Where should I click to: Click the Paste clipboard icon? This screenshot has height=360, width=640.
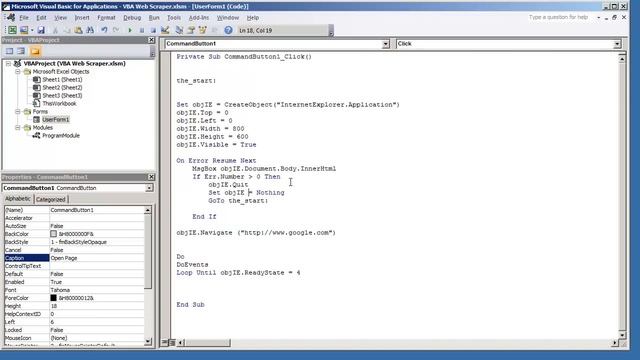pos(78,30)
